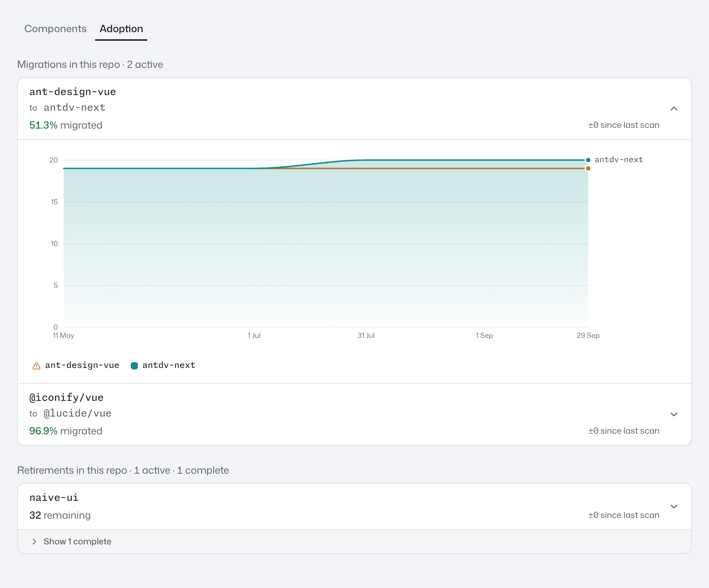Toggle ant-design-vue legend label
Image resolution: width=709 pixels, height=588 pixels.
tap(82, 365)
